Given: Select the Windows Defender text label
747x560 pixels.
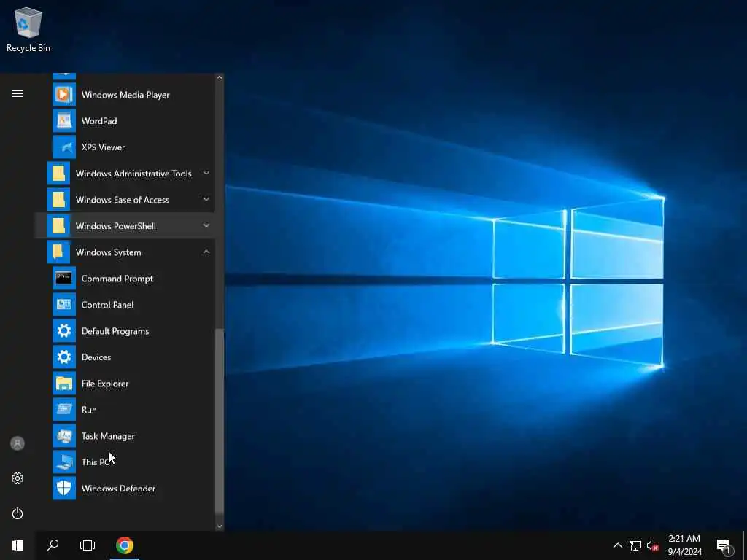Looking at the screenshot, I should tap(118, 489).
